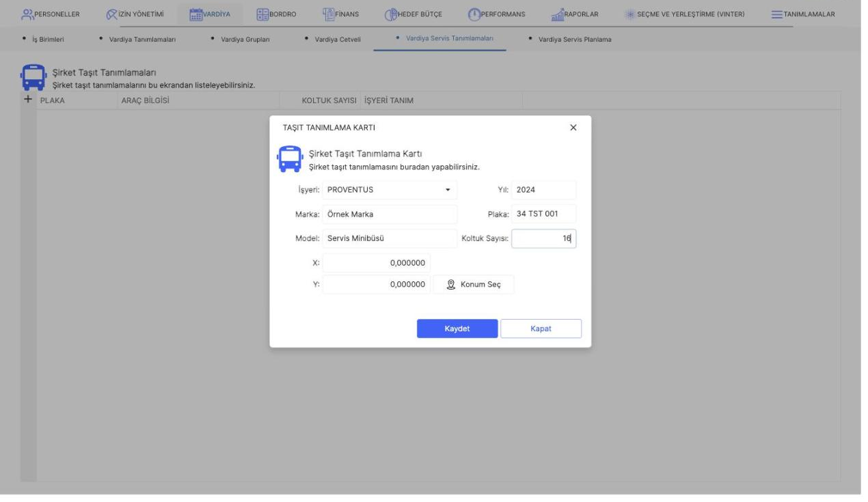The width and height of the screenshot is (868, 502).
Task: Click the plus icon to add vehicle
Action: pos(28,100)
